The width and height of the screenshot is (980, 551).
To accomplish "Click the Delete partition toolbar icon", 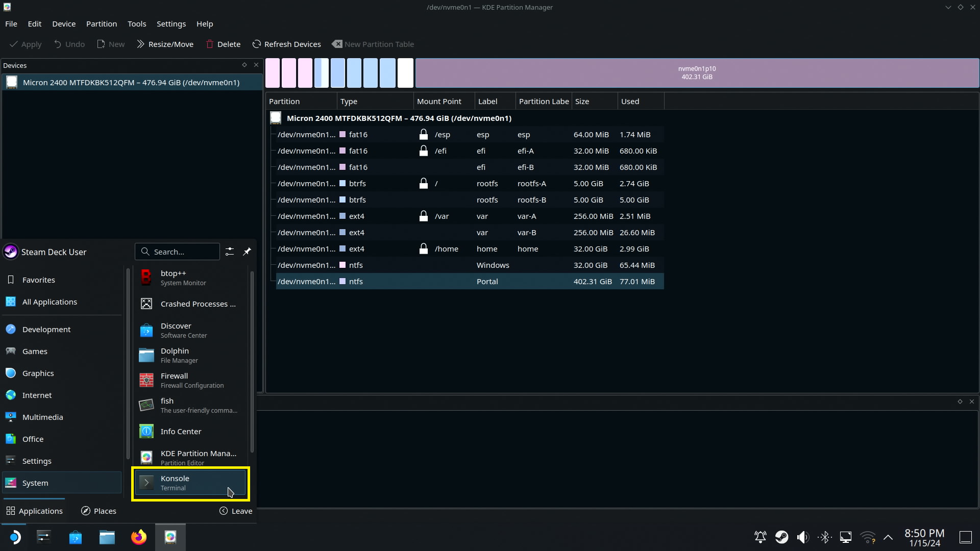I will click(x=210, y=44).
